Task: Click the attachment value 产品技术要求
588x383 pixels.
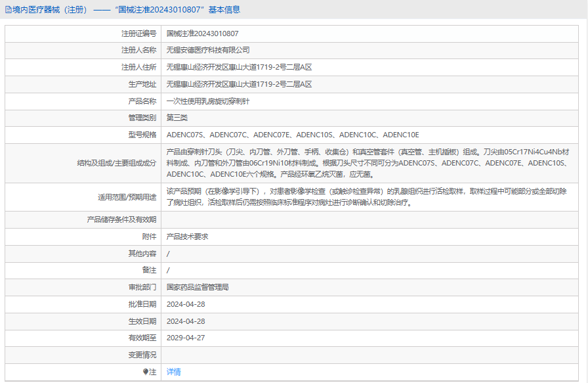Action: pyautogui.click(x=188, y=237)
